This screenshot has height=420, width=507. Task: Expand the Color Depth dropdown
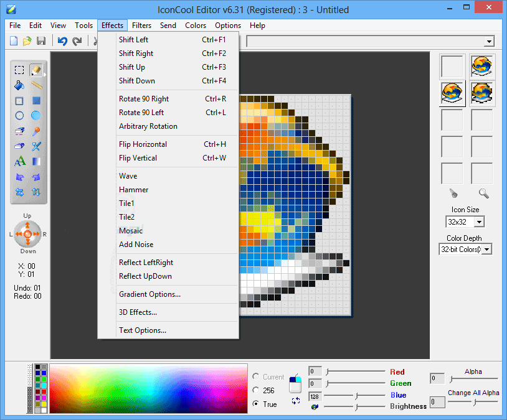click(x=486, y=250)
